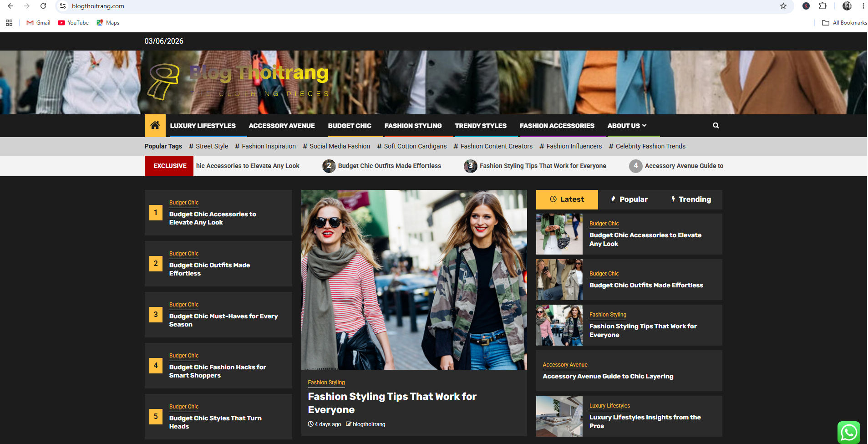The height and width of the screenshot is (444, 868).
Task: Click the EXCLUSIVE ticker label
Action: [170, 166]
